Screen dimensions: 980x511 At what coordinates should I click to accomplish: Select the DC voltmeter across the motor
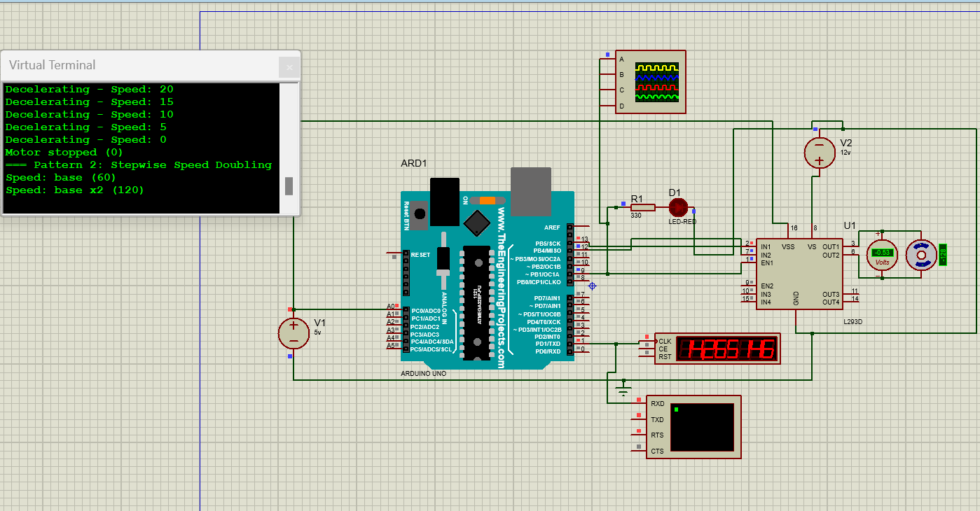click(883, 255)
